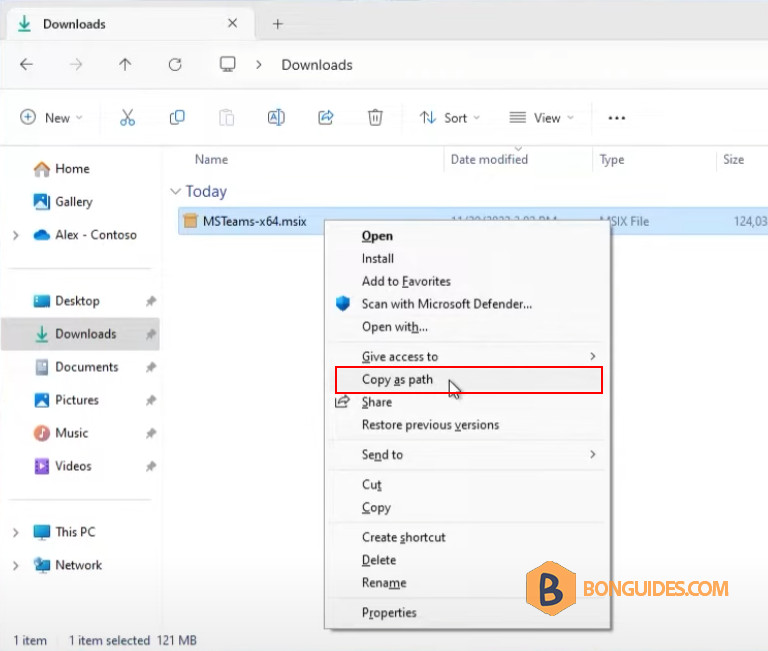Click Downloads in the address bar
This screenshot has width=768, height=651.
coord(317,65)
